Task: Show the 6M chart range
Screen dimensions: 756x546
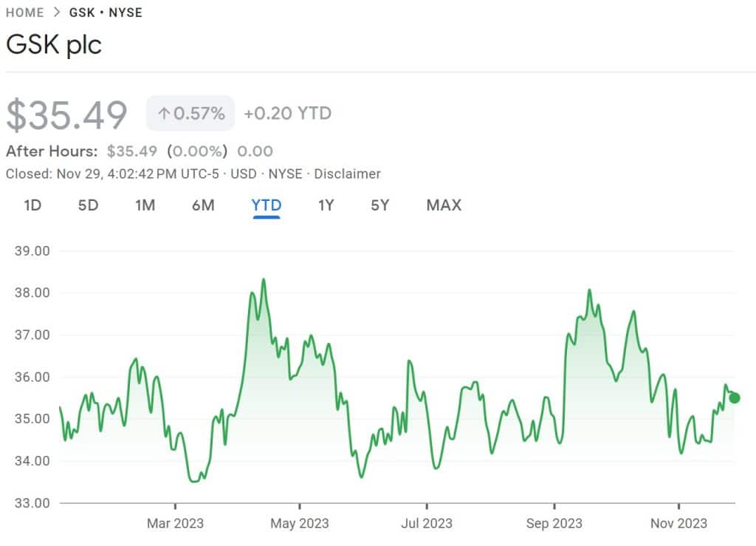Action: pos(203,205)
